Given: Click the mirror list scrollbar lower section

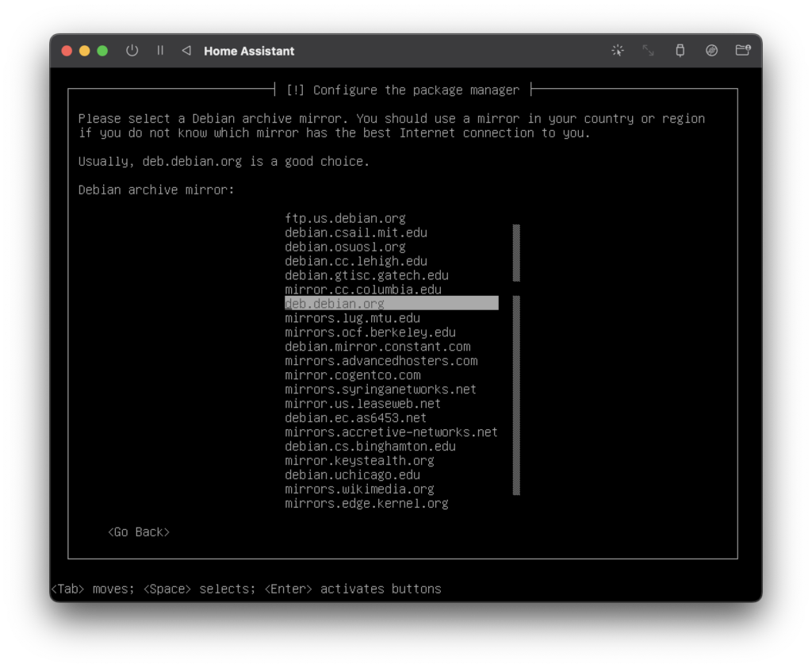Looking at the screenshot, I should click(516, 395).
